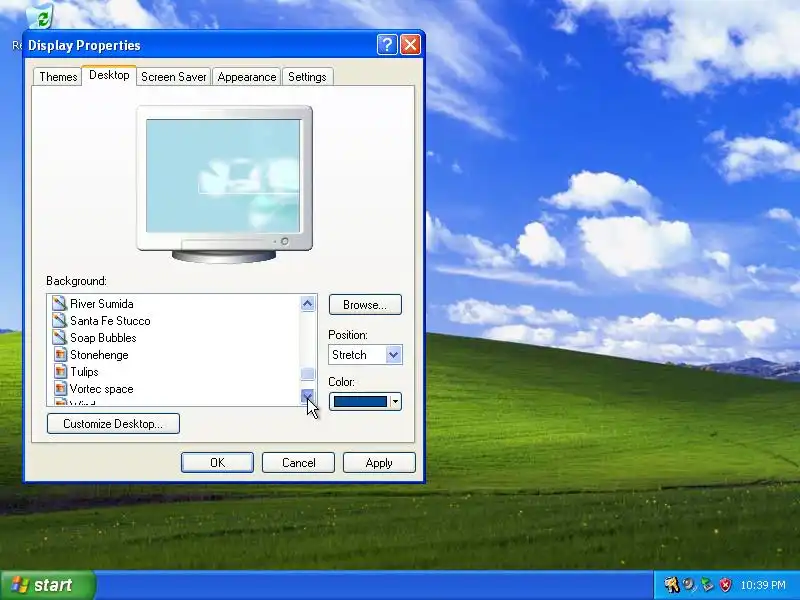Select River Sumida file icon in Background list
800x600 pixels.
pyautogui.click(x=60, y=304)
